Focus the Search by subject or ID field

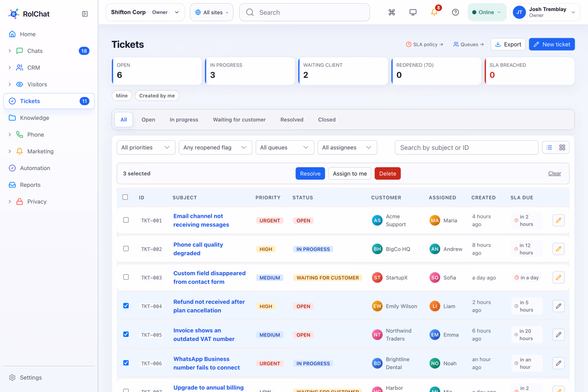(x=467, y=148)
